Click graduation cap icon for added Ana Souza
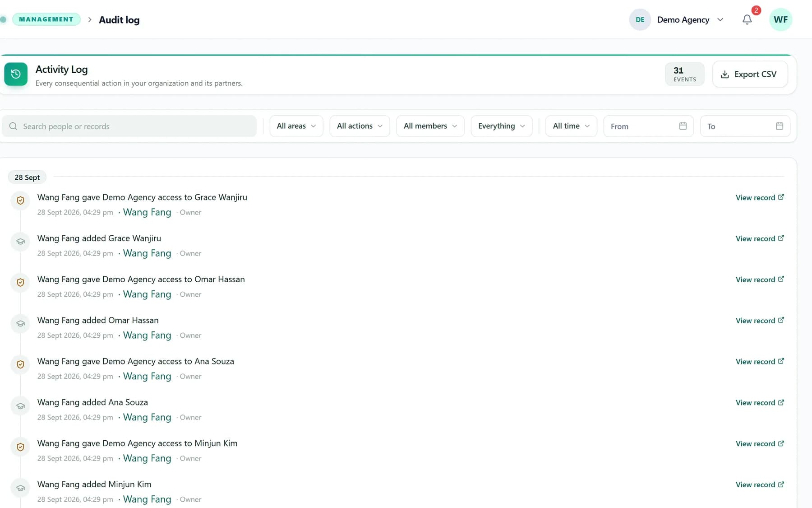Screen dimensions: 812x508 click(x=20, y=406)
